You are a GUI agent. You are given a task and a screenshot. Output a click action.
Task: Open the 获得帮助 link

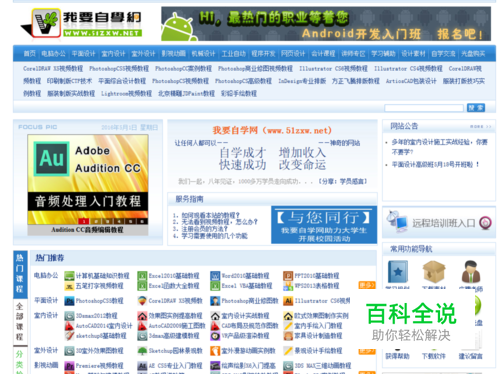397,356
